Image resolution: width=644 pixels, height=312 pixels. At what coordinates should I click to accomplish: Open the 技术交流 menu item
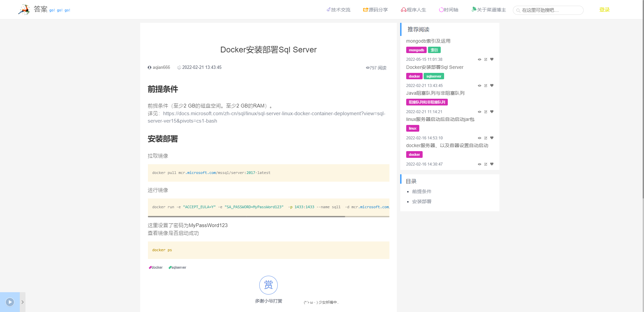click(338, 10)
